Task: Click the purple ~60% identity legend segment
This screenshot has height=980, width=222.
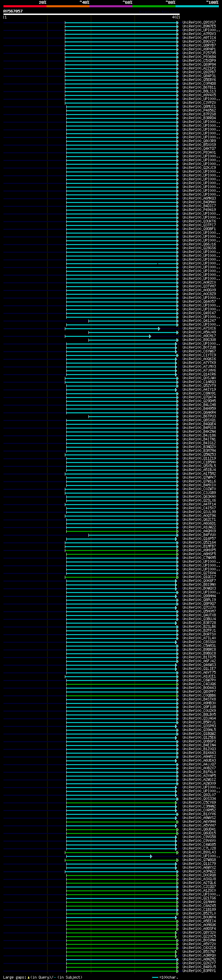Action: coord(111,6)
